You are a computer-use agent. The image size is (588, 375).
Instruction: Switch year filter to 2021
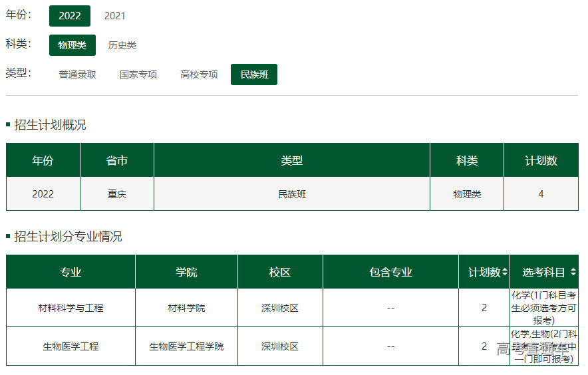(x=114, y=16)
